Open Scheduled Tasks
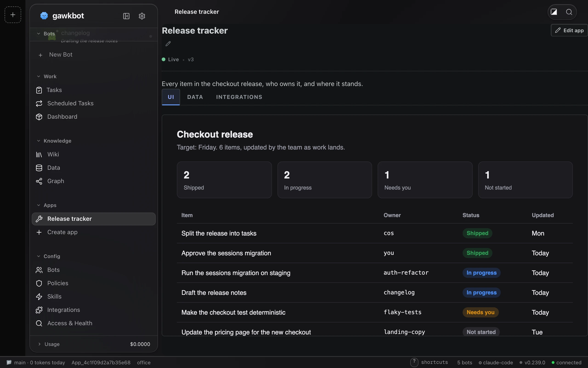Screen dimensions: 588x368 coord(93,103)
